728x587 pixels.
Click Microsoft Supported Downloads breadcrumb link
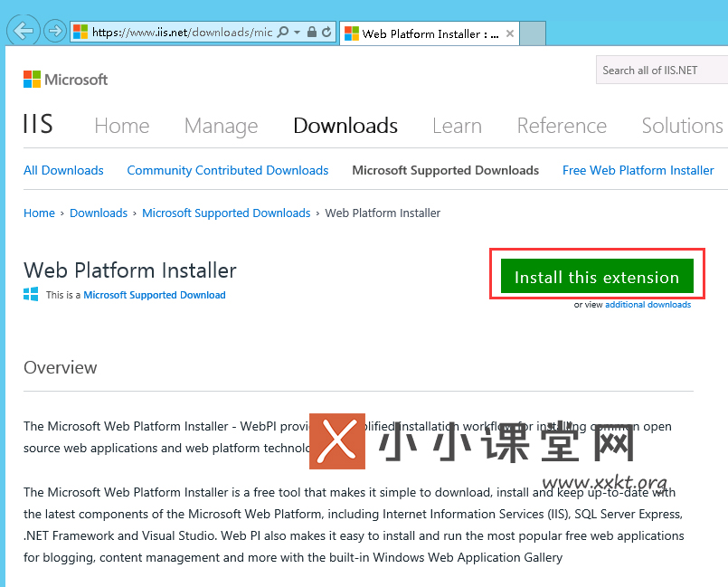[226, 213]
